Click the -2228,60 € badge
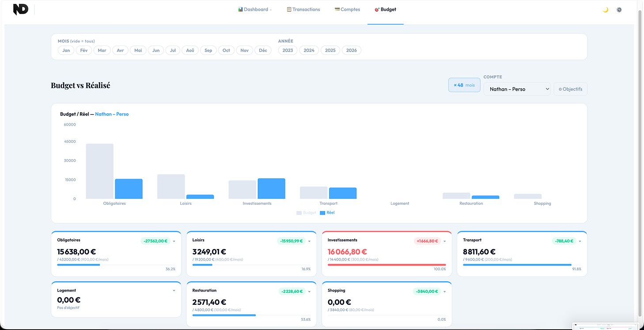 click(x=292, y=292)
